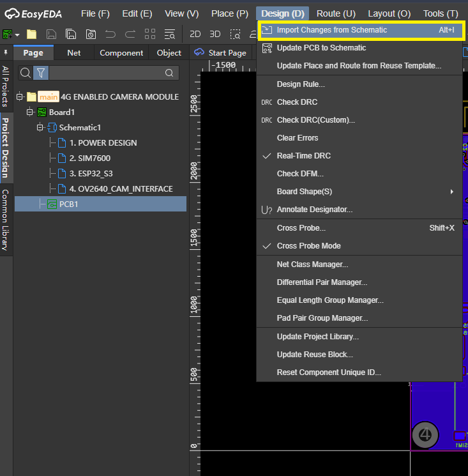Select the Object tab
Viewport: 468px width, 476px height.
169,53
